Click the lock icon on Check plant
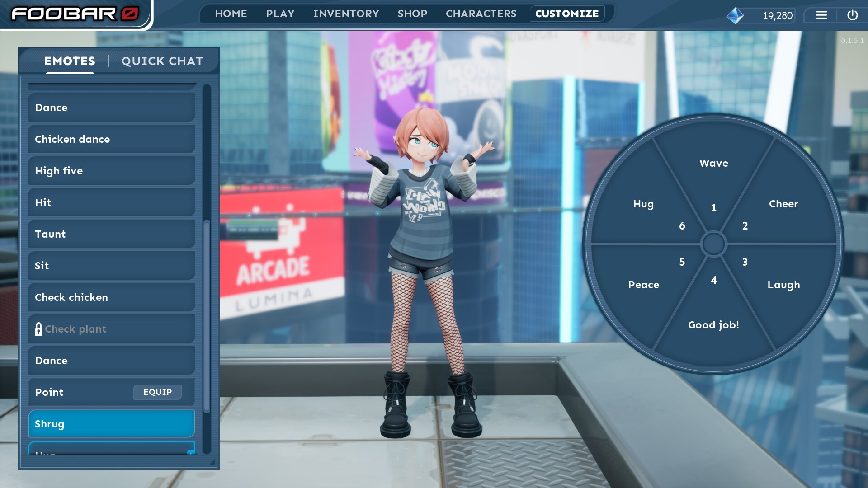This screenshot has height=488, width=868. (x=39, y=329)
